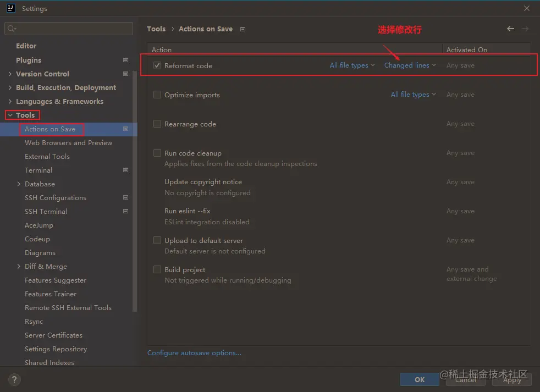The width and height of the screenshot is (540, 392).
Task: Select Diagrams settings
Action: (x=40, y=253)
